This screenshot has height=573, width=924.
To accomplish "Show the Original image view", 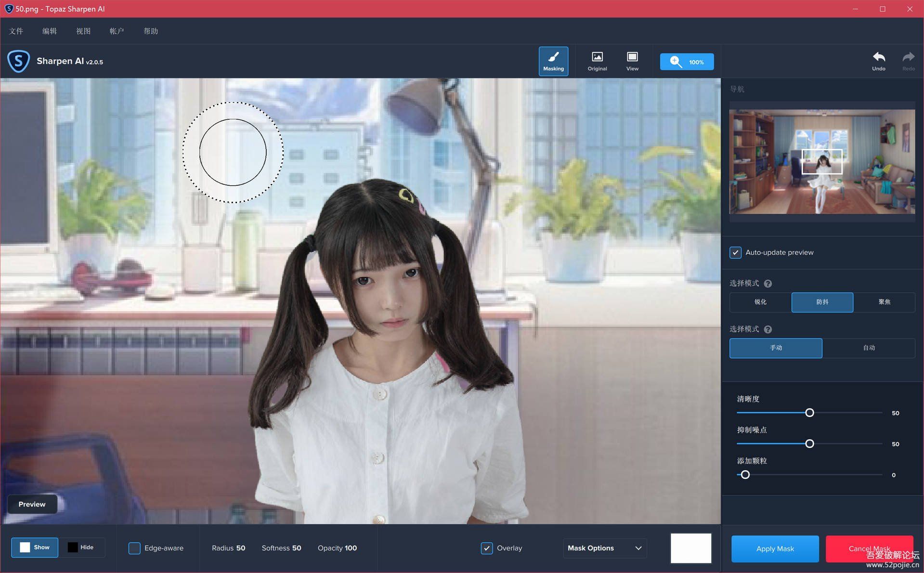I will [x=597, y=61].
